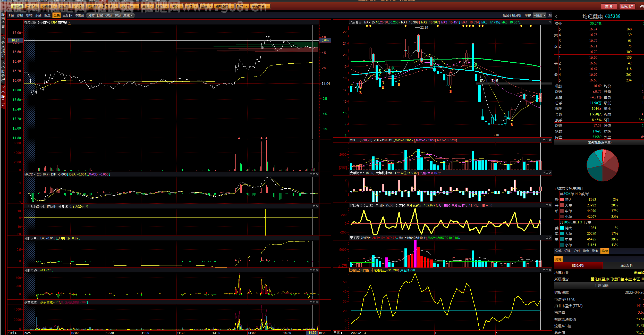
Task: Switch layout to 四度 view
Action: (47, 15)
